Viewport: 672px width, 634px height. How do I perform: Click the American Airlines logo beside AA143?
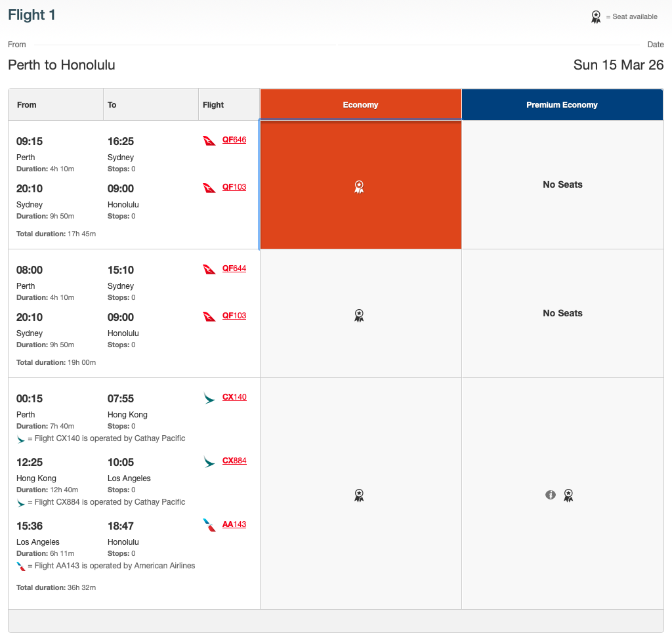pos(209,525)
